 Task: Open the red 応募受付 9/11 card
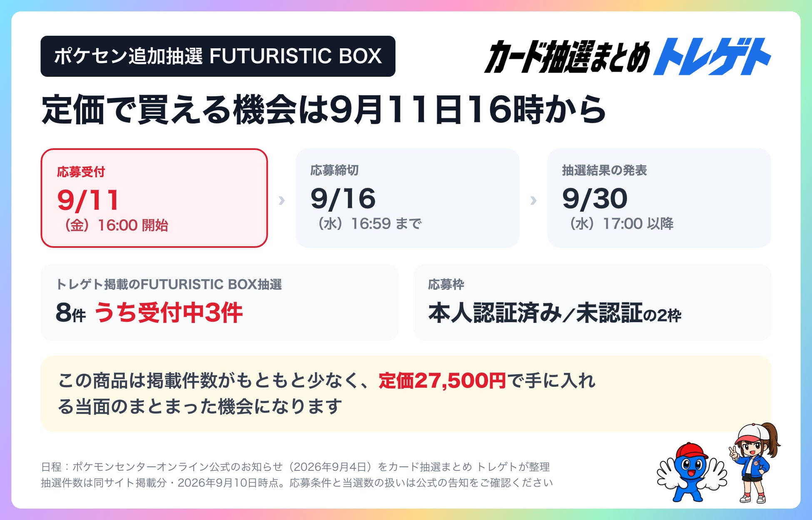tap(154, 198)
